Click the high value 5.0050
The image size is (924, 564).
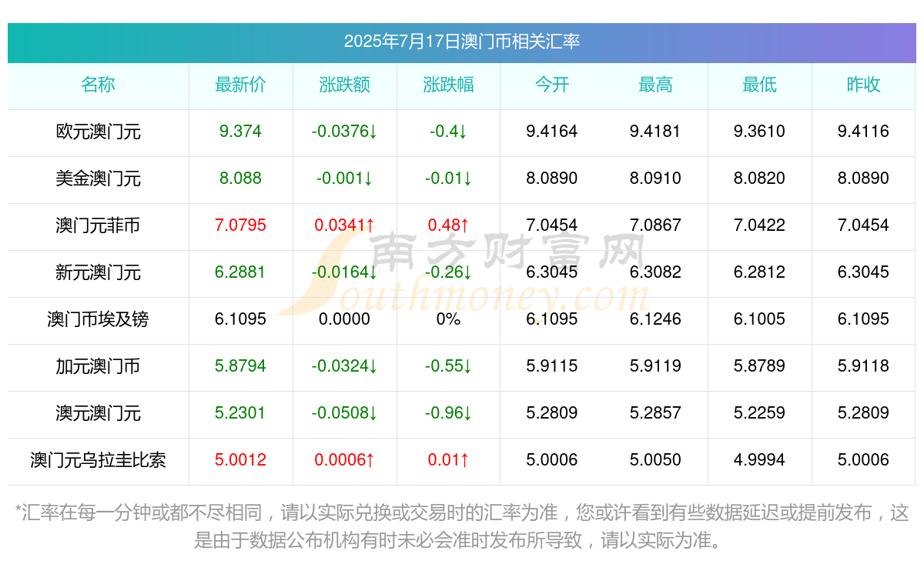[656, 460]
